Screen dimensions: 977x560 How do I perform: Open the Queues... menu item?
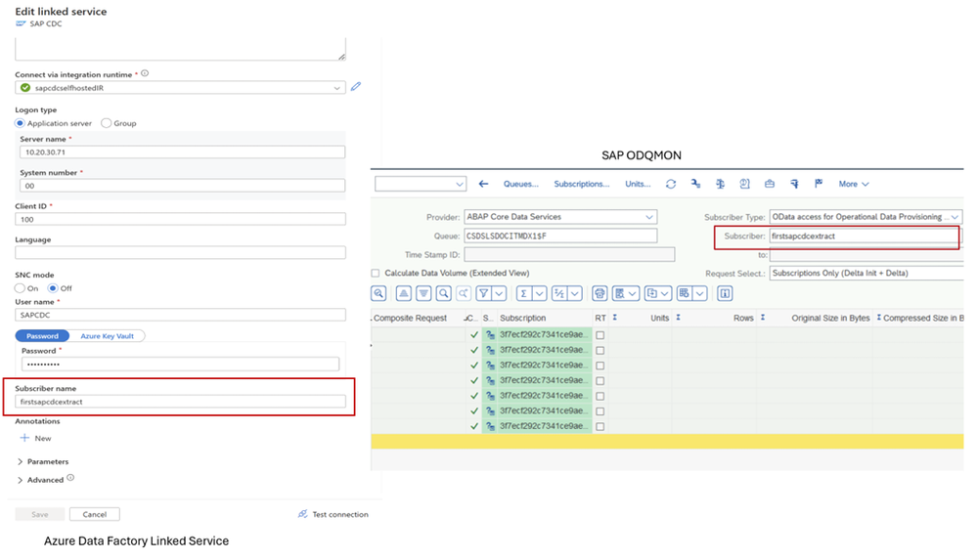point(521,184)
